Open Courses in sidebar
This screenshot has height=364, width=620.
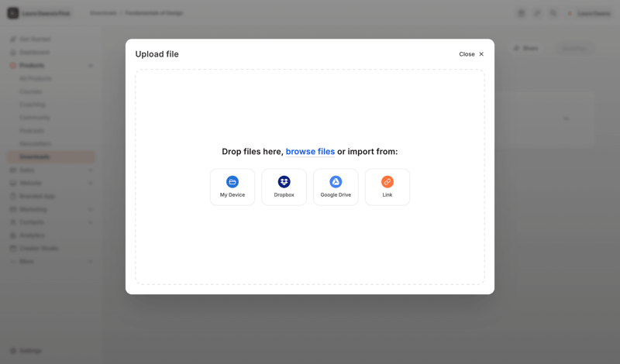click(30, 91)
